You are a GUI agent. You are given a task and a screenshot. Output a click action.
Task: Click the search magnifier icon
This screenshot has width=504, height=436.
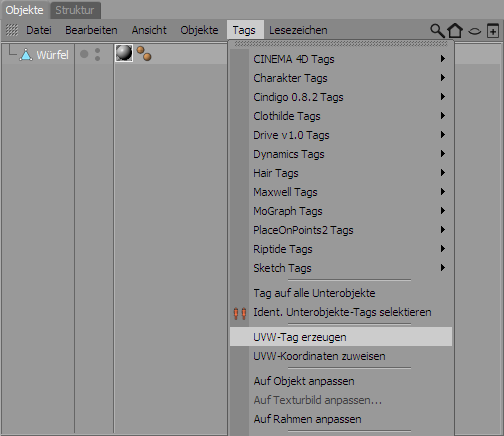point(437,31)
